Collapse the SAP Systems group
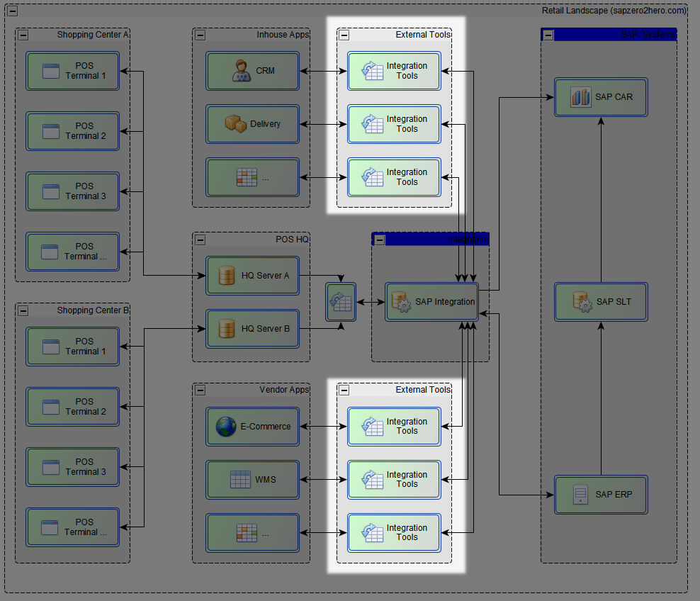700x601 pixels. [x=548, y=35]
